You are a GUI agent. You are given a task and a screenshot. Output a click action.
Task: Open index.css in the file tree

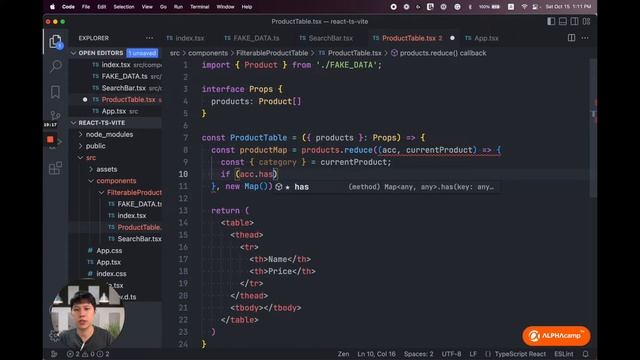tap(111, 274)
